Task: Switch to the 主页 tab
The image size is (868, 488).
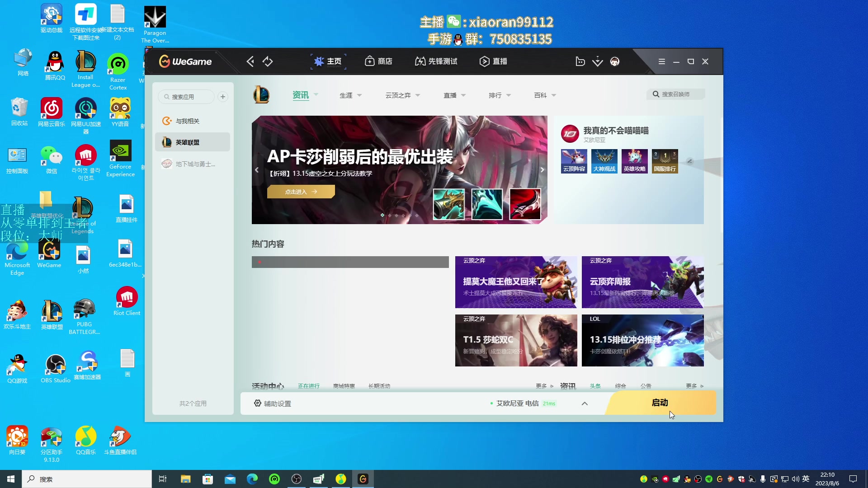Action: 328,61
